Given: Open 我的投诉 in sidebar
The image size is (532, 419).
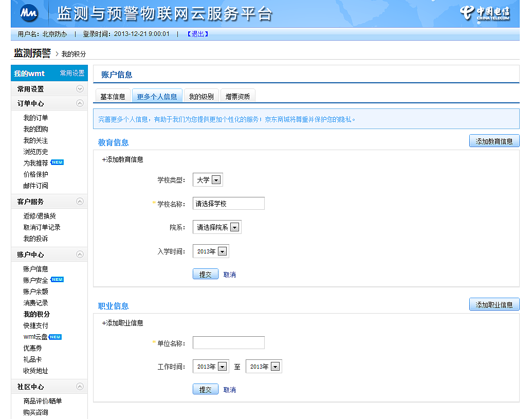Looking at the screenshot, I should point(35,239).
